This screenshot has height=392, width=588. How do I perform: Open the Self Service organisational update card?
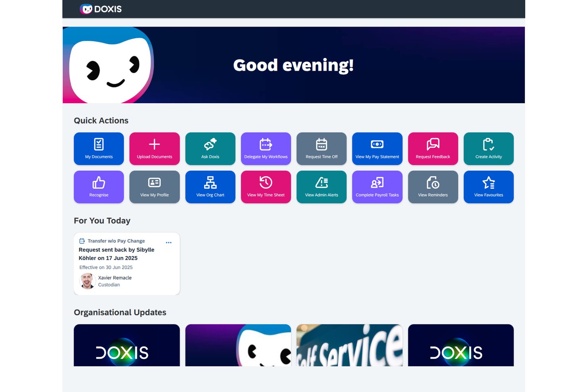(350, 345)
